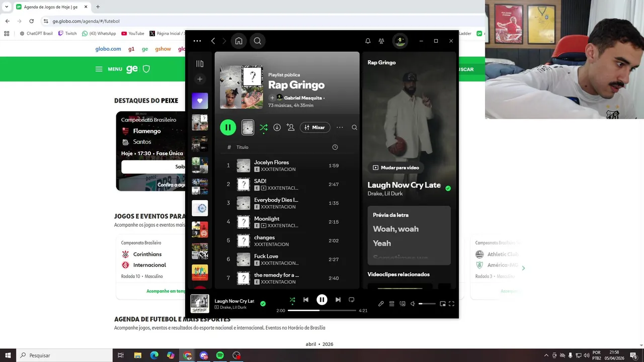Open Spotify notifications bell
The image size is (644, 362).
pos(368,41)
